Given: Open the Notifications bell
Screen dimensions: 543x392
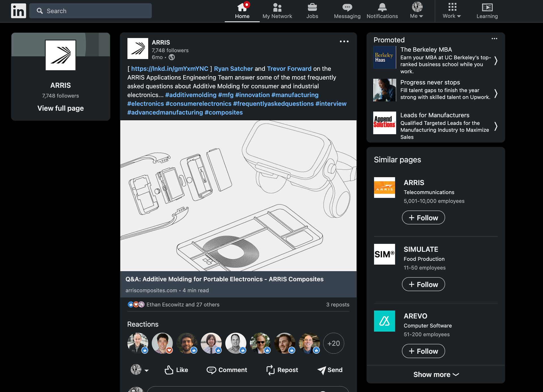Looking at the screenshot, I should coord(382,11).
